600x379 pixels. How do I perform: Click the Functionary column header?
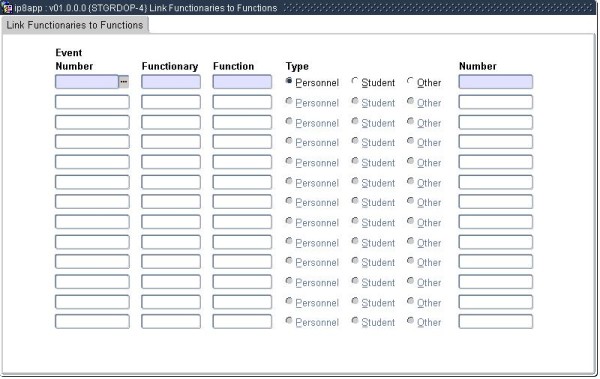170,67
